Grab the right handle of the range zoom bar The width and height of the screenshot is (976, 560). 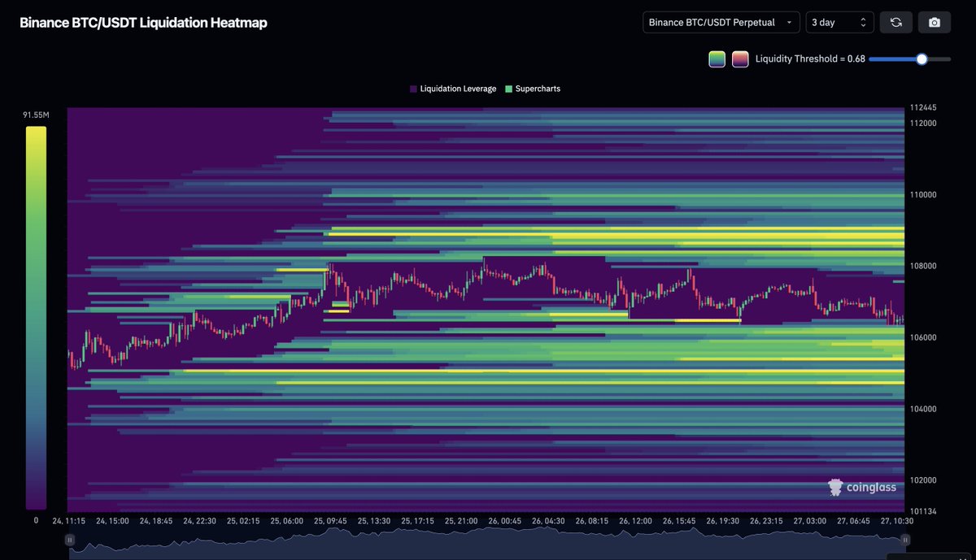click(x=905, y=539)
